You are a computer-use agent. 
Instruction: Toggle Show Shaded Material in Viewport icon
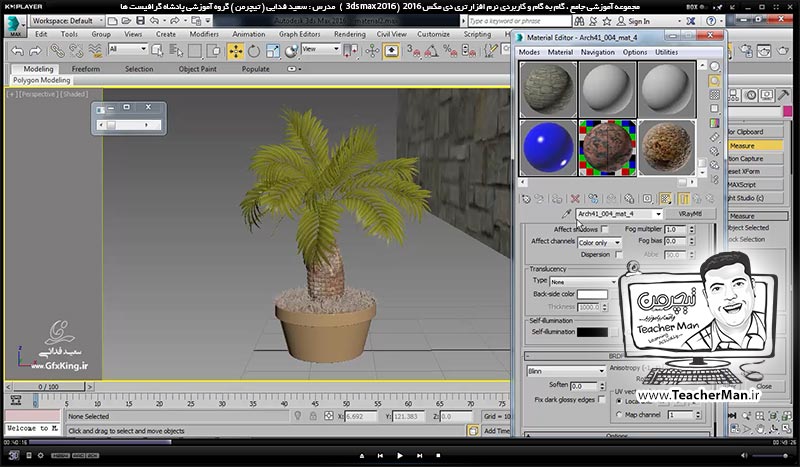(x=665, y=199)
